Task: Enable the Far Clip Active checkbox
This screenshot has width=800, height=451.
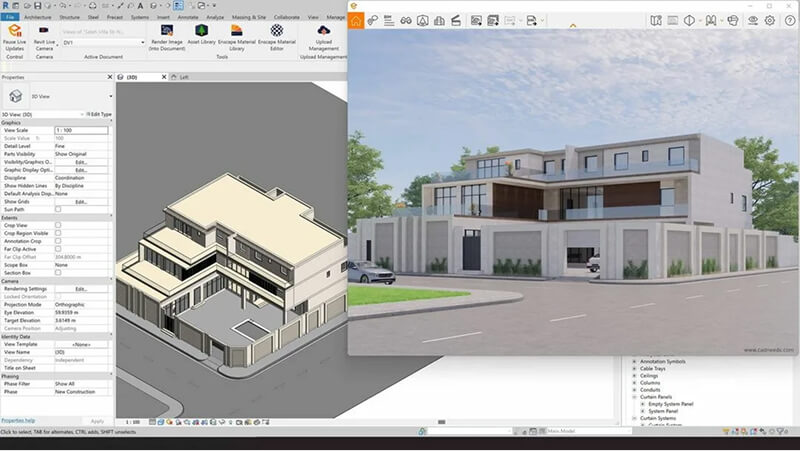Action: [58, 249]
